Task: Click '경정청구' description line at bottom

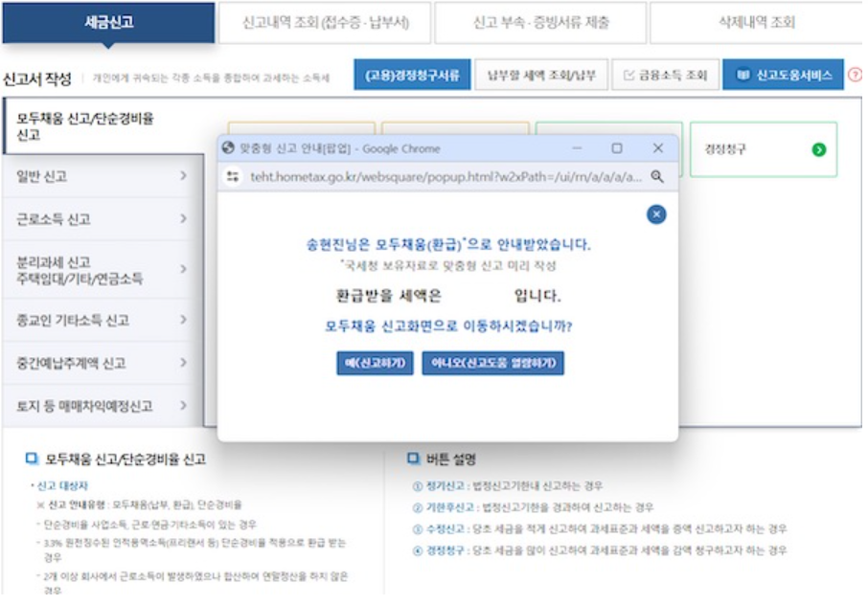Action: coord(600,550)
